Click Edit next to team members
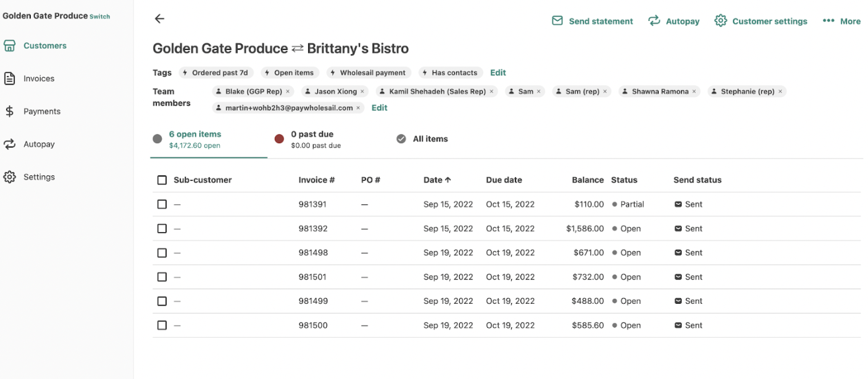 click(x=380, y=107)
